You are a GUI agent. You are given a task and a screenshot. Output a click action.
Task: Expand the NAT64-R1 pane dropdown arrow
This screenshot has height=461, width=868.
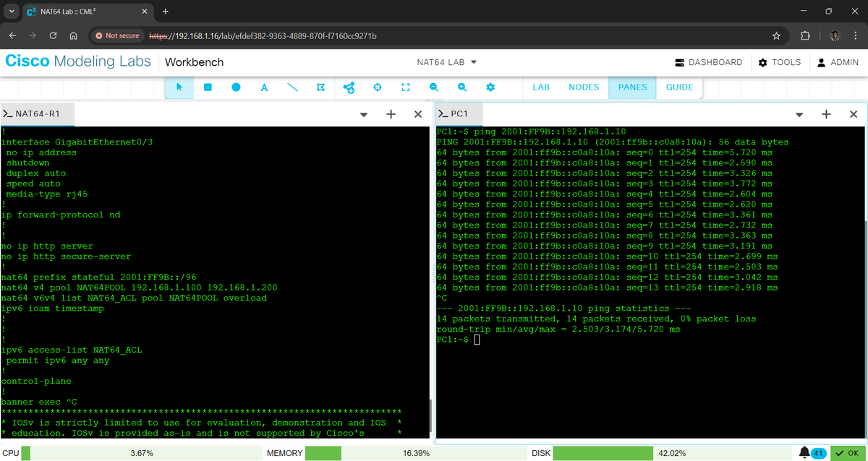[x=364, y=114]
